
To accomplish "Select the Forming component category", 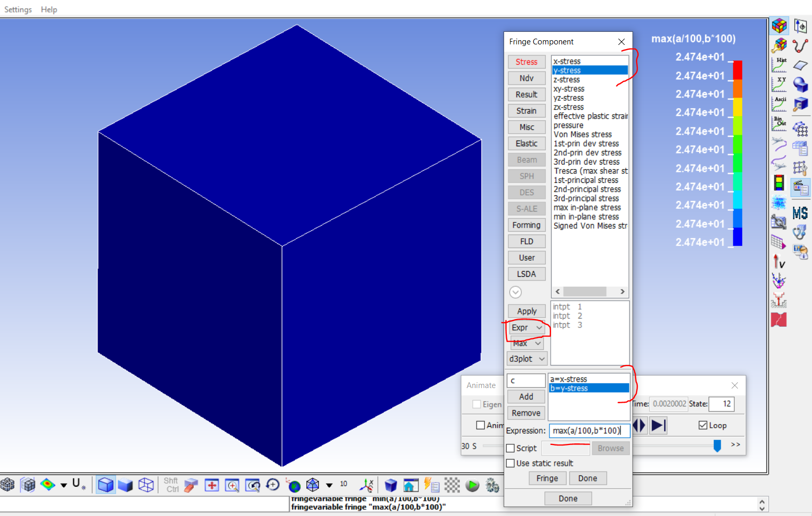I will pyautogui.click(x=527, y=225).
